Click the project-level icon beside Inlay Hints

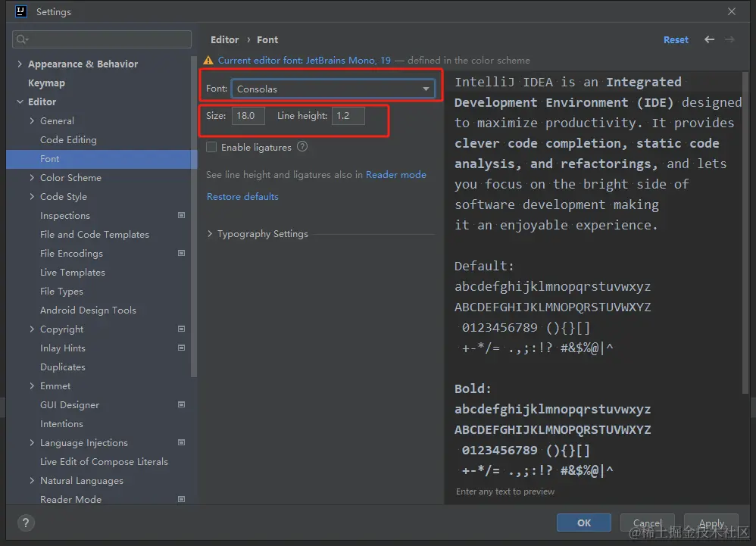(181, 348)
